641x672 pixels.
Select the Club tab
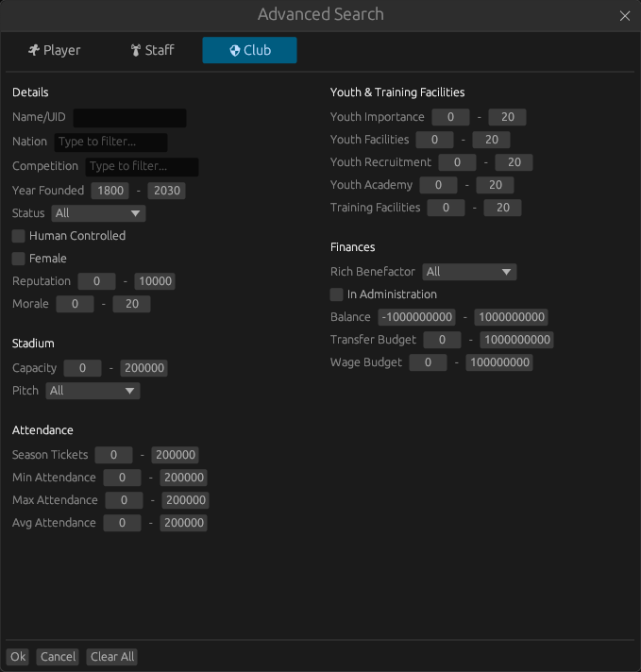click(249, 50)
